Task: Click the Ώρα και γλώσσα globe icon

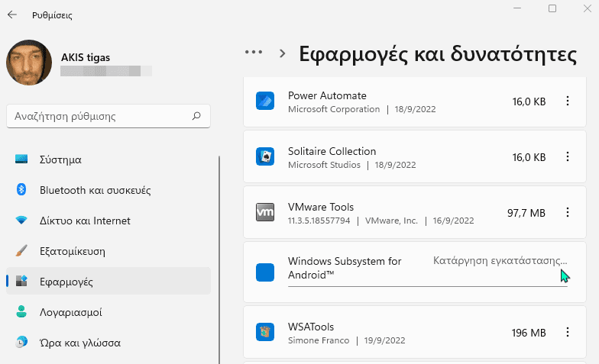Action: 21,342
